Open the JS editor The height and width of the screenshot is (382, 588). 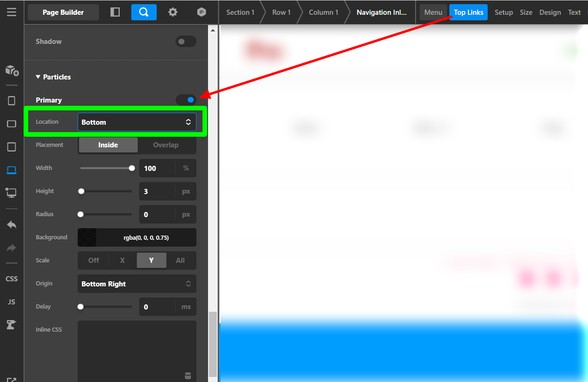12,302
